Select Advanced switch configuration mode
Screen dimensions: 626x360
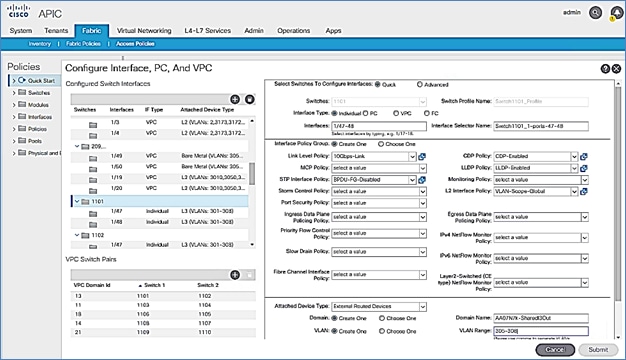click(420, 85)
